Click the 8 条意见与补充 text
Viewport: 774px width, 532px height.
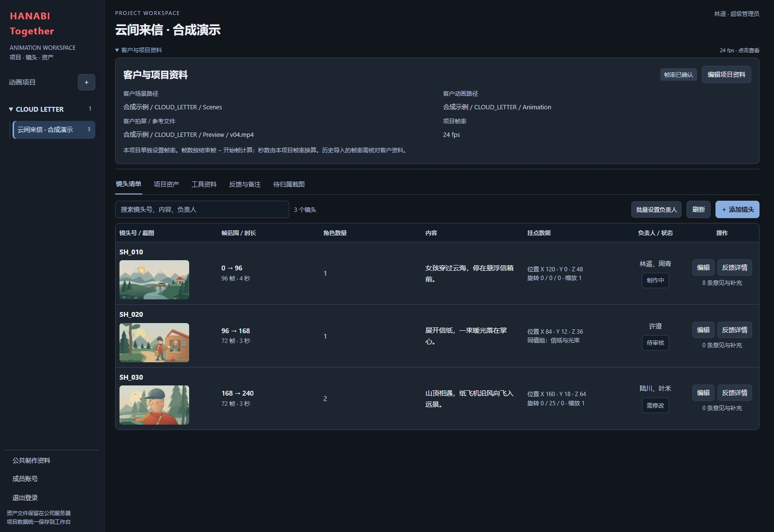(722, 283)
